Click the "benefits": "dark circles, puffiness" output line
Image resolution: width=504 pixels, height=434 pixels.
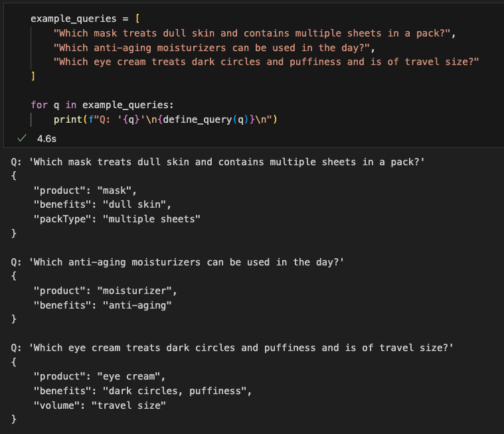point(142,391)
